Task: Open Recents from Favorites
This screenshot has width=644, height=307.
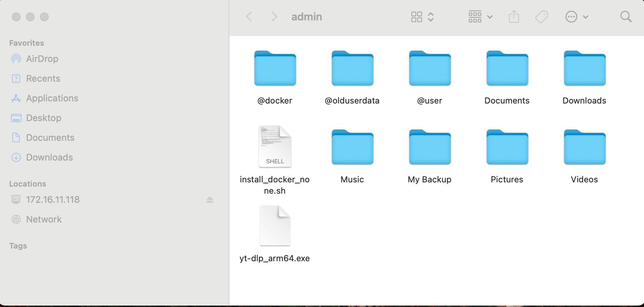Action: pos(43,79)
